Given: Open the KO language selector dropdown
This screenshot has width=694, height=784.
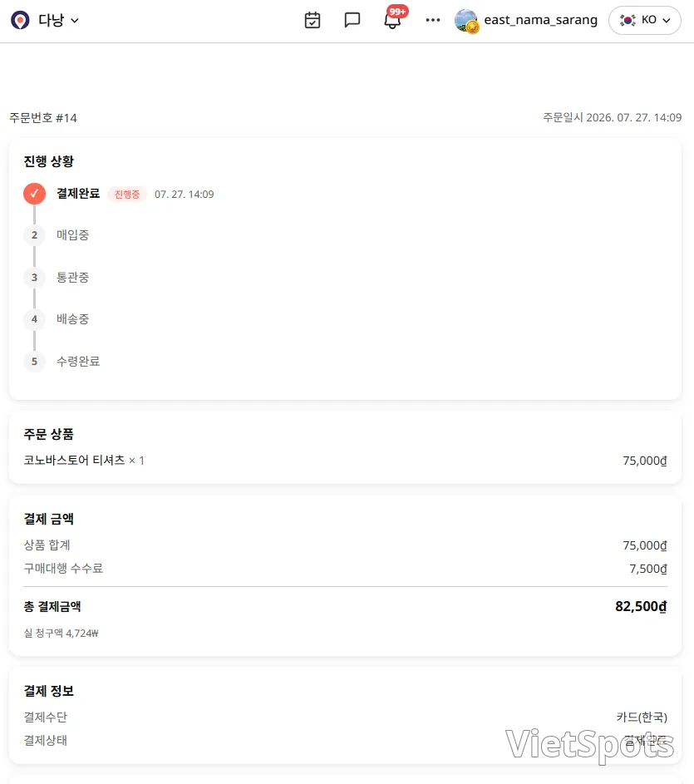Looking at the screenshot, I should pyautogui.click(x=644, y=20).
